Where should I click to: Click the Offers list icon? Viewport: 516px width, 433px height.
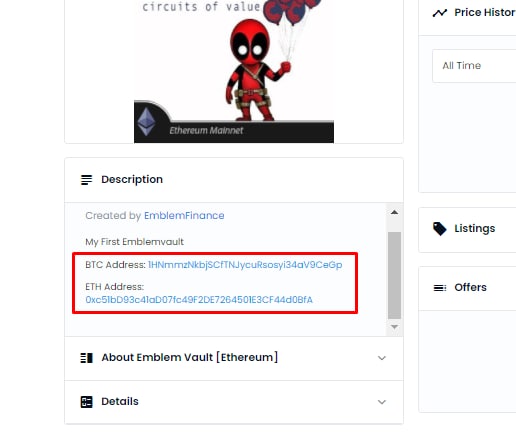pos(440,288)
